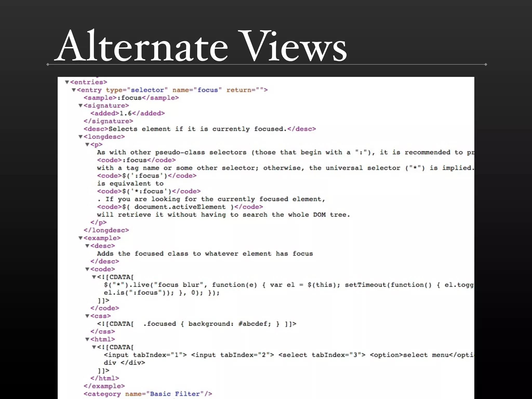Collapse the desc node inside example
532x399 pixels.
click(x=87, y=246)
